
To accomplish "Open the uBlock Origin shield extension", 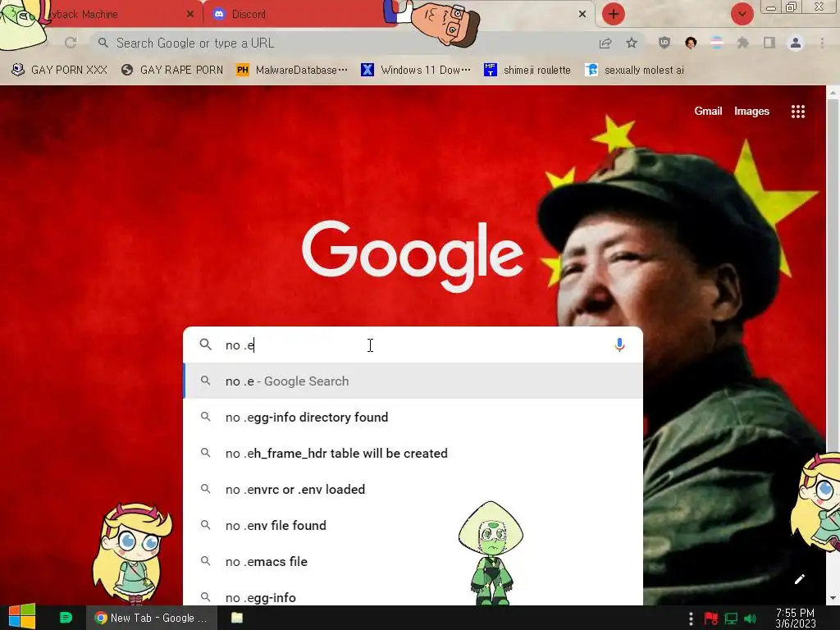I will 664,43.
